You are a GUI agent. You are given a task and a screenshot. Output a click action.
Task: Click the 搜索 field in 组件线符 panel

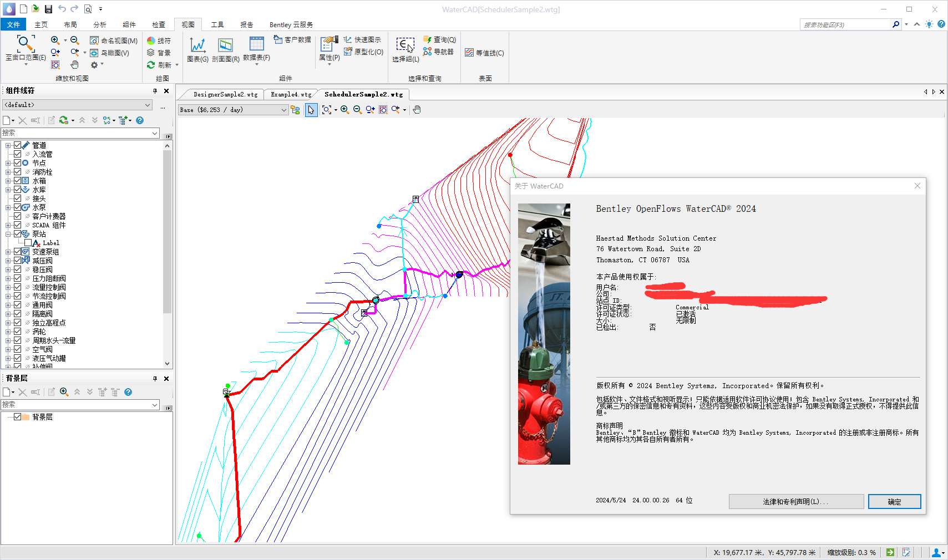point(76,133)
